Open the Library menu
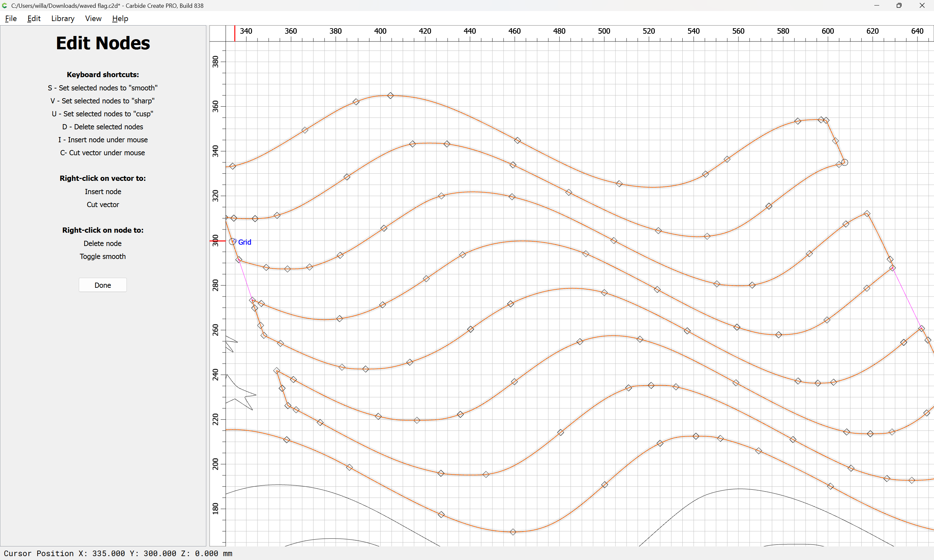Screen dimensions: 934x560 pyautogui.click(x=63, y=18)
